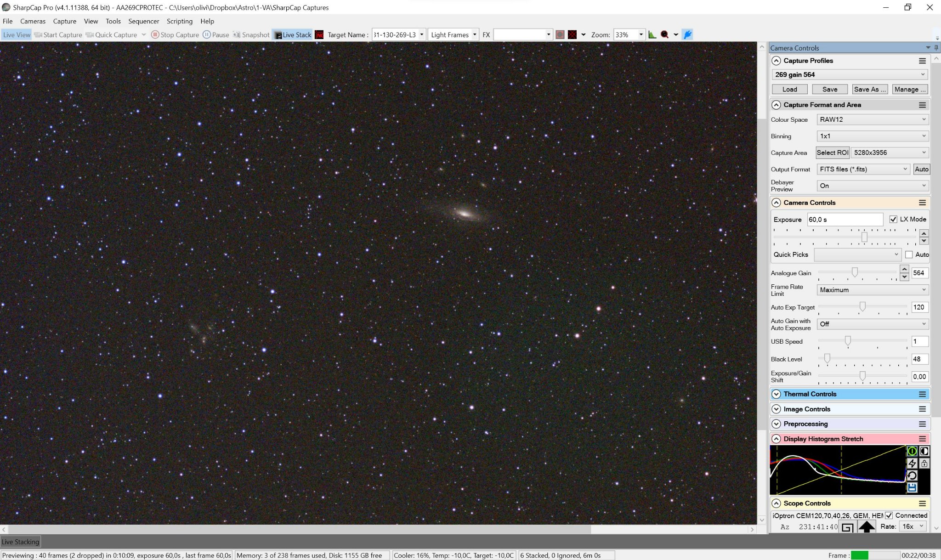This screenshot has height=560, width=941.
Task: Pin the Camera Controls panel
Action: click(x=936, y=48)
